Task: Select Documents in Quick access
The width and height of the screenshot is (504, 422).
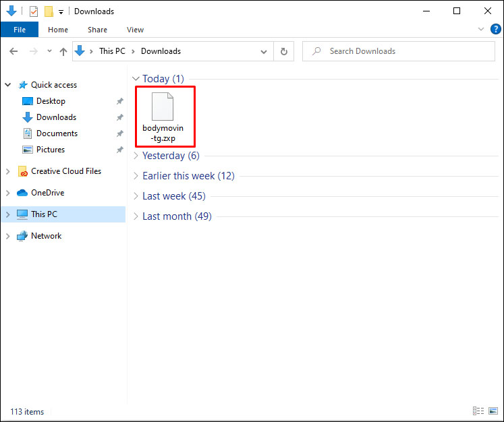Action: click(x=57, y=133)
